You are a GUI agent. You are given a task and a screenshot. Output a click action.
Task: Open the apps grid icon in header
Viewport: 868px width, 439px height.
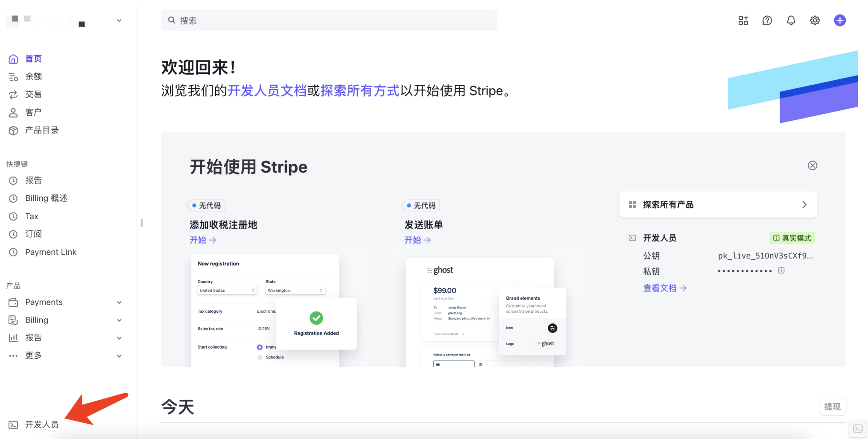(x=743, y=20)
